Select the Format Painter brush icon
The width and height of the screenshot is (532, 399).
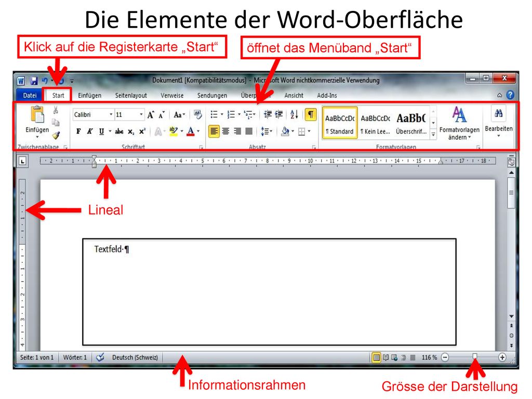click(56, 136)
